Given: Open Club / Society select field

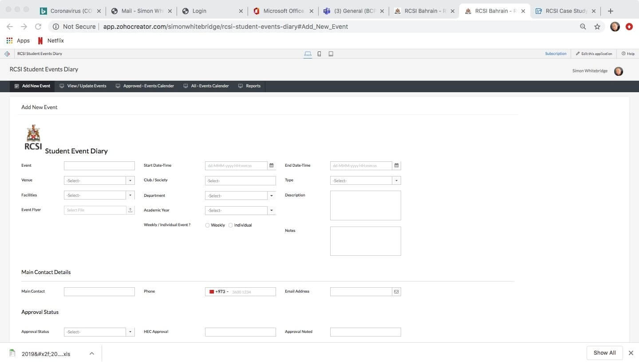Looking at the screenshot, I should click(241, 180).
